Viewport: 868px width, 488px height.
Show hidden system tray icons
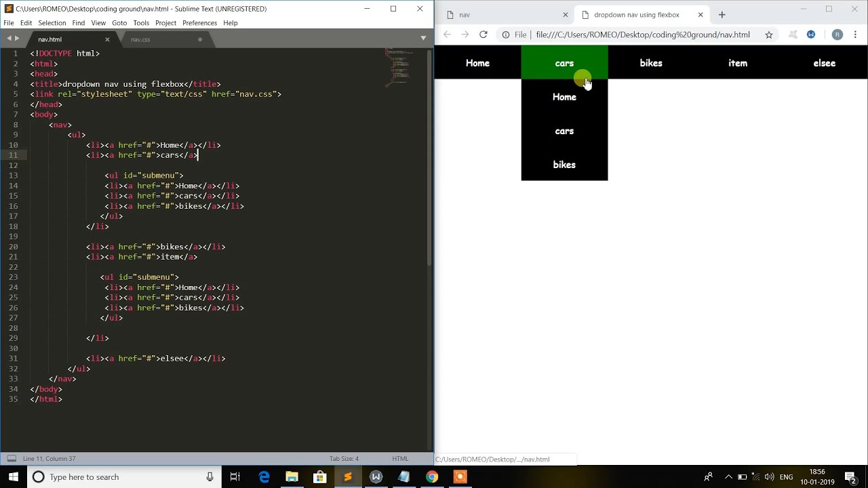tap(728, 477)
